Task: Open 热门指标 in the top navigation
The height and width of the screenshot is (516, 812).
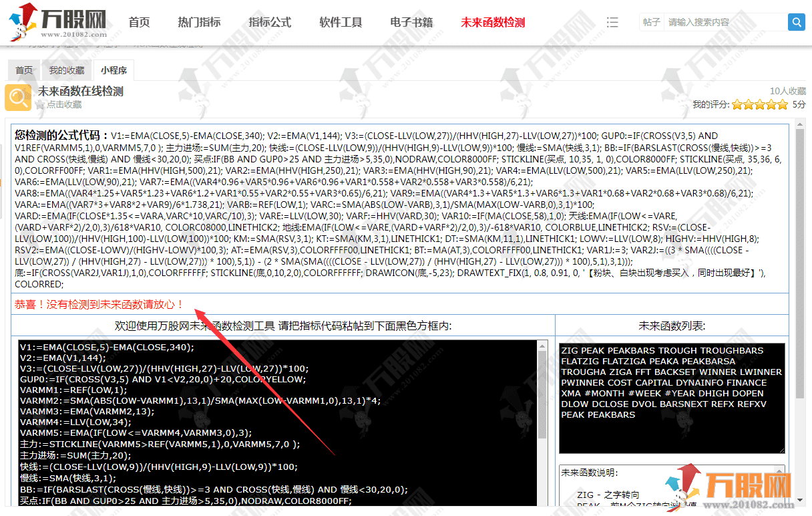Action: (199, 22)
